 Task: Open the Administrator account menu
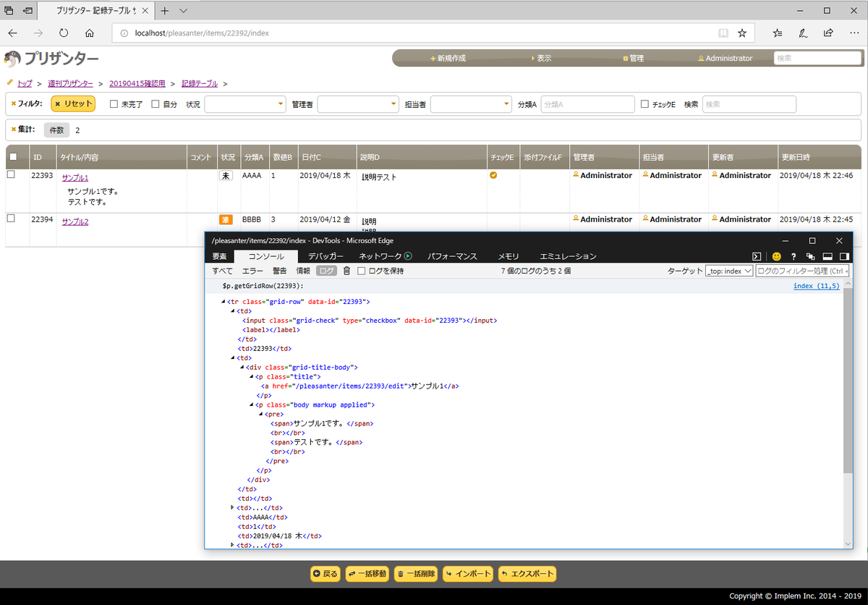[x=726, y=58]
